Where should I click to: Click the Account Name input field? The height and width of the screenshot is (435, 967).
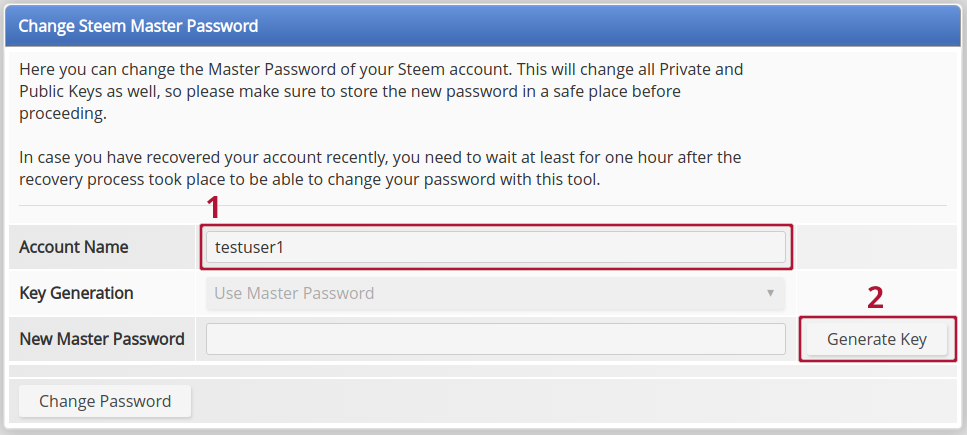(495, 247)
